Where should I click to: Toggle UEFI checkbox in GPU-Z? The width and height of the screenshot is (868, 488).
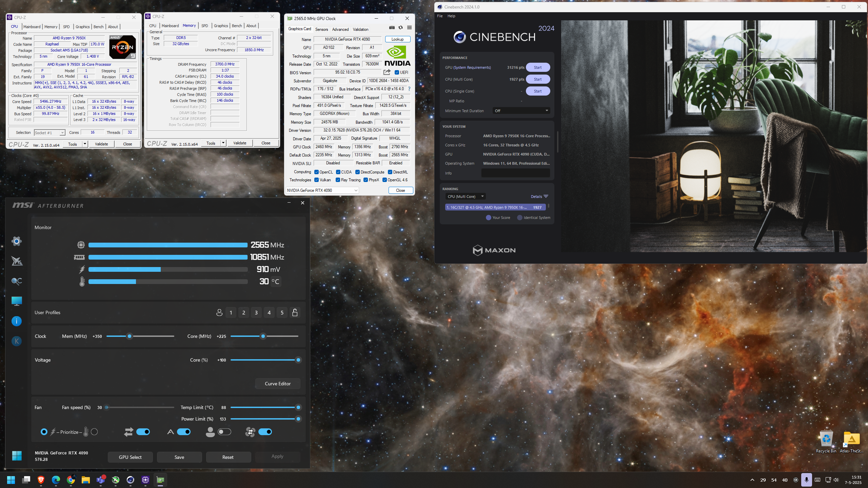coord(397,73)
